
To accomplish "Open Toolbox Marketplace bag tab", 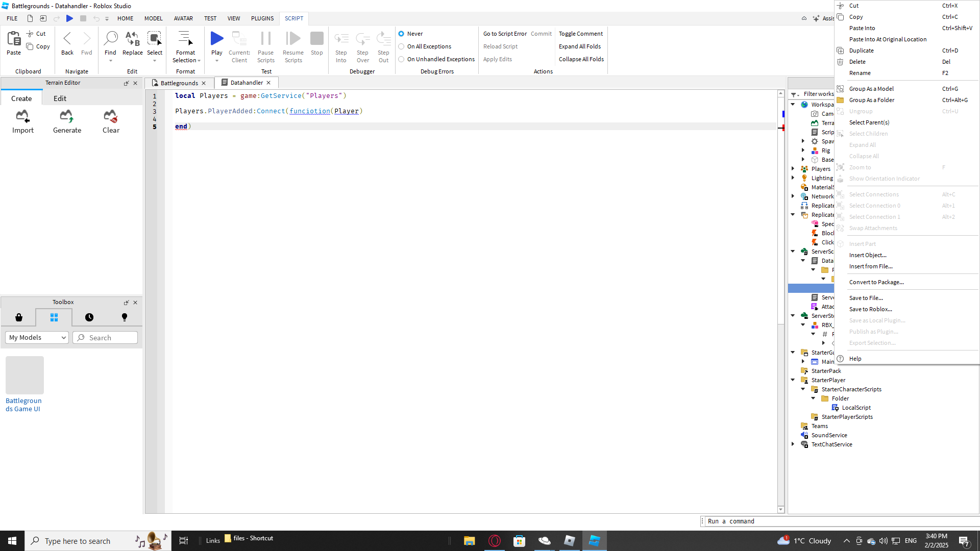I will coord(19,317).
